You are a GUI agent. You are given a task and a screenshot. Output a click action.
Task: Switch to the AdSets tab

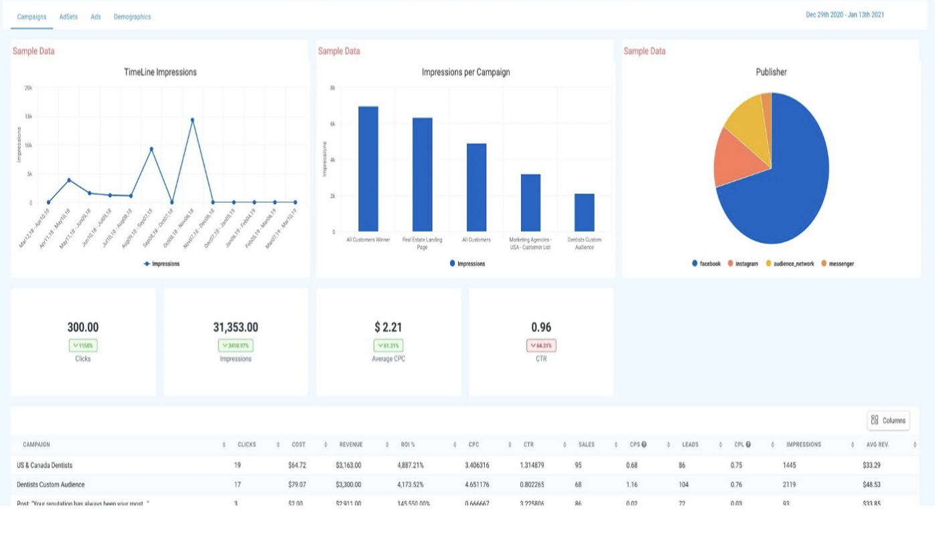pos(68,17)
